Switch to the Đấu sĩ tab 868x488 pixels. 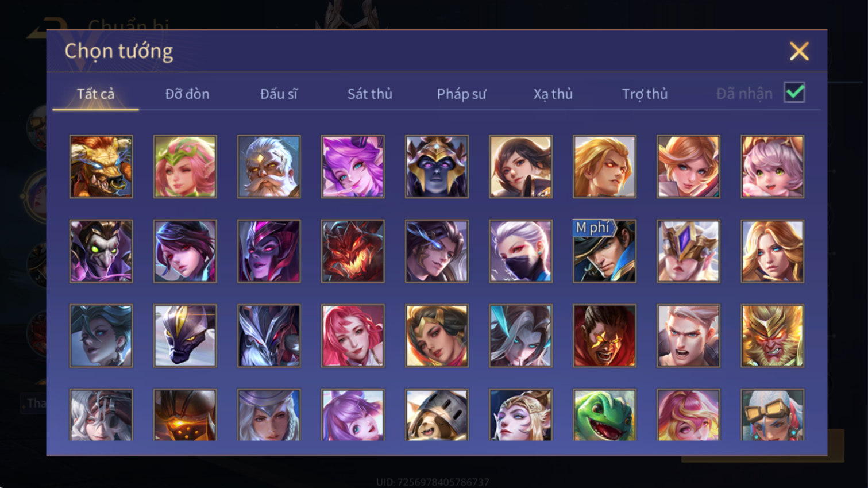pyautogui.click(x=279, y=94)
